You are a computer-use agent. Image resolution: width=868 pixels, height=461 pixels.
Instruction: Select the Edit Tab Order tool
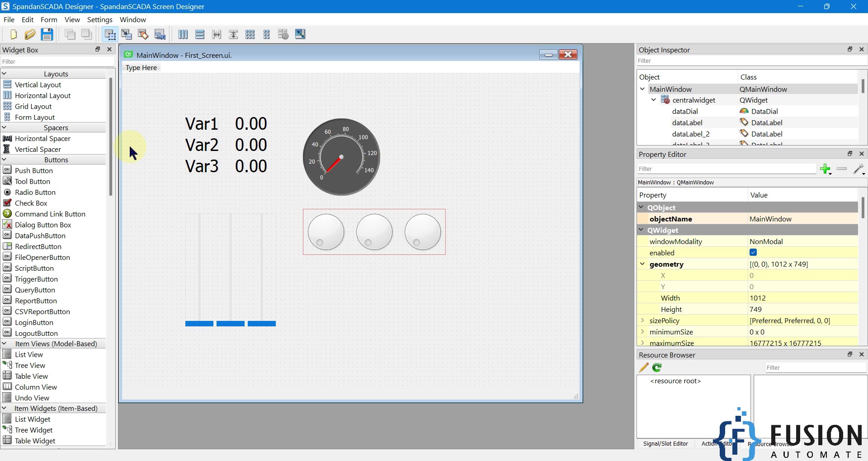click(x=160, y=34)
